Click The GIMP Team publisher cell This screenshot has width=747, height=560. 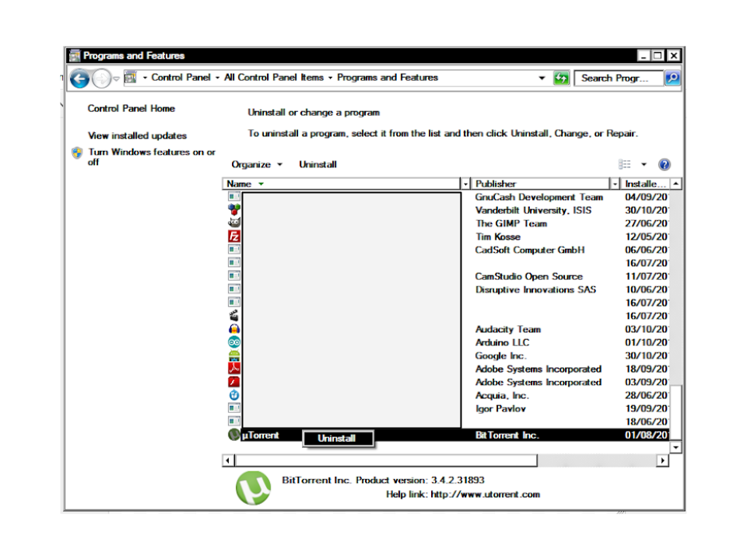coord(511,223)
